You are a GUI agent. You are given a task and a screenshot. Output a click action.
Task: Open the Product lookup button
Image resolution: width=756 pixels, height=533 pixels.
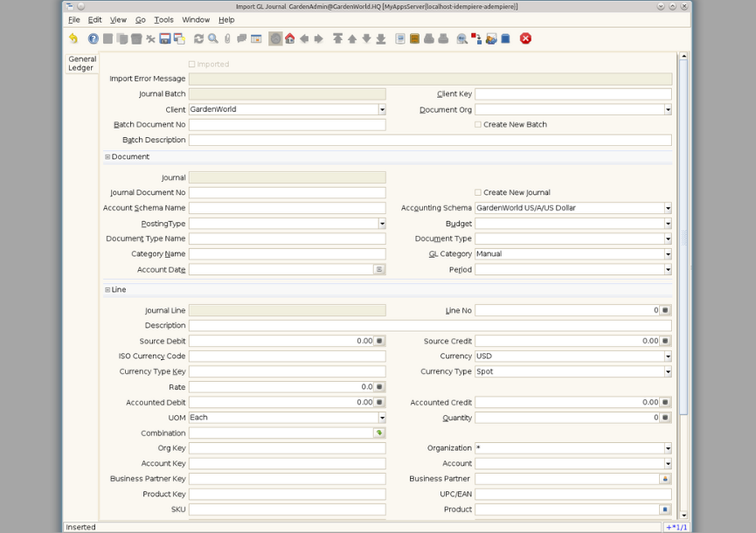point(665,509)
